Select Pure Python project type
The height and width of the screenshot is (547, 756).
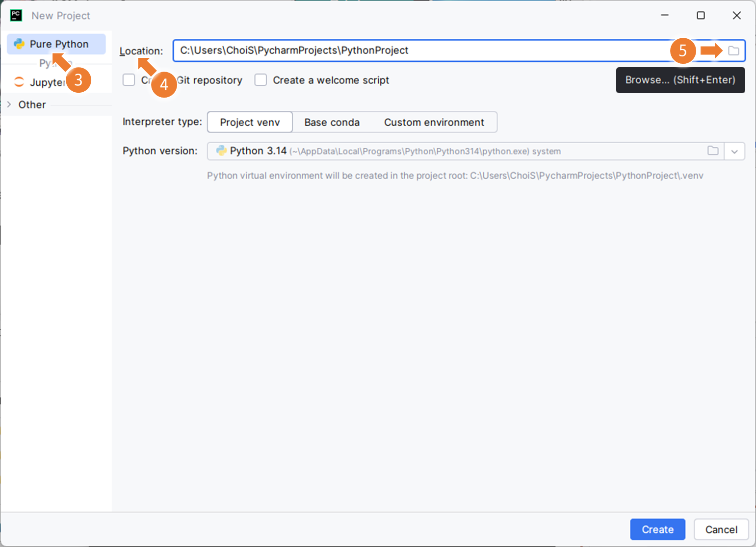click(56, 44)
